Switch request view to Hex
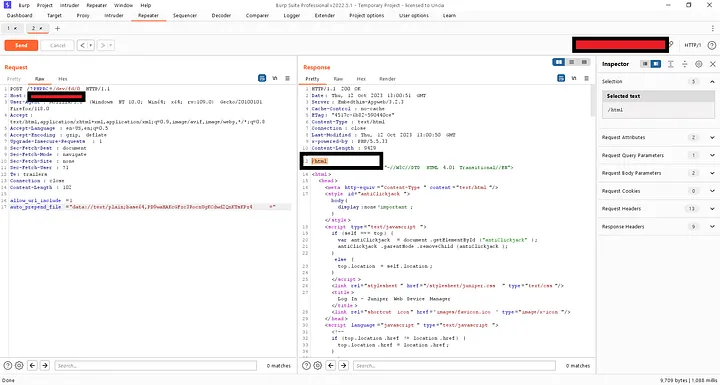The height and width of the screenshot is (385, 720). coord(63,79)
